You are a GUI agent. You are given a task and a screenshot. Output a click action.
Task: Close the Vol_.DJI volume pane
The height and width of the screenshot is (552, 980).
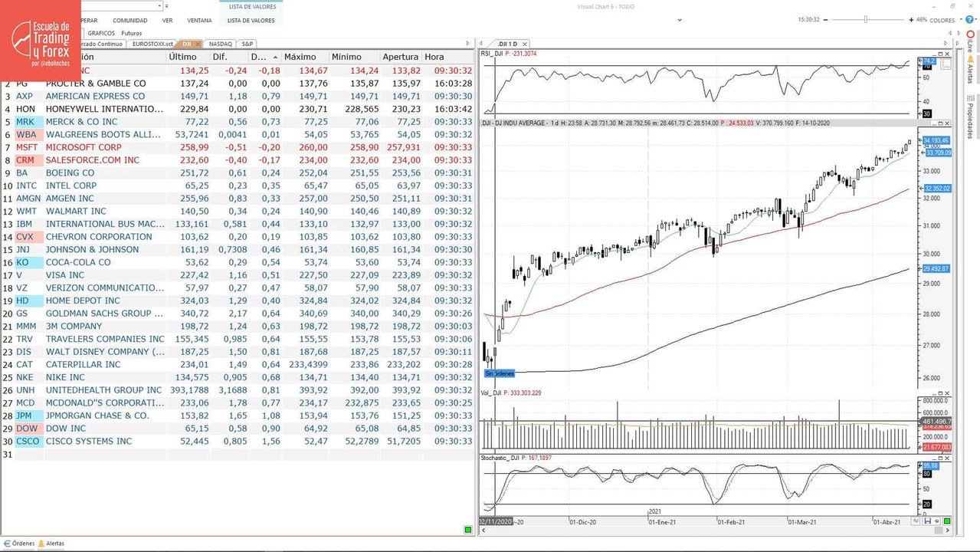[x=947, y=393]
